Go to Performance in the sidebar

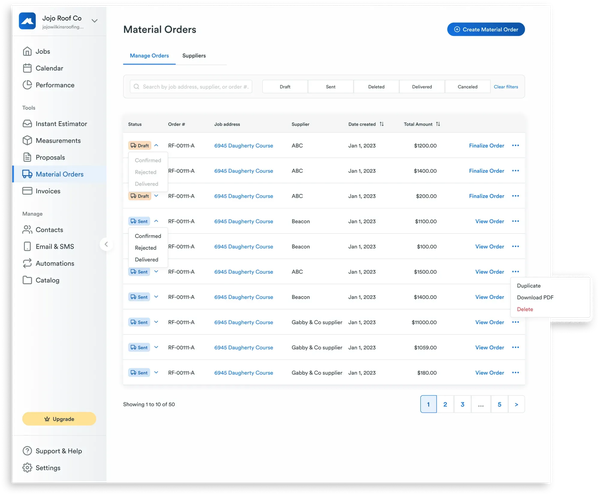54,85
